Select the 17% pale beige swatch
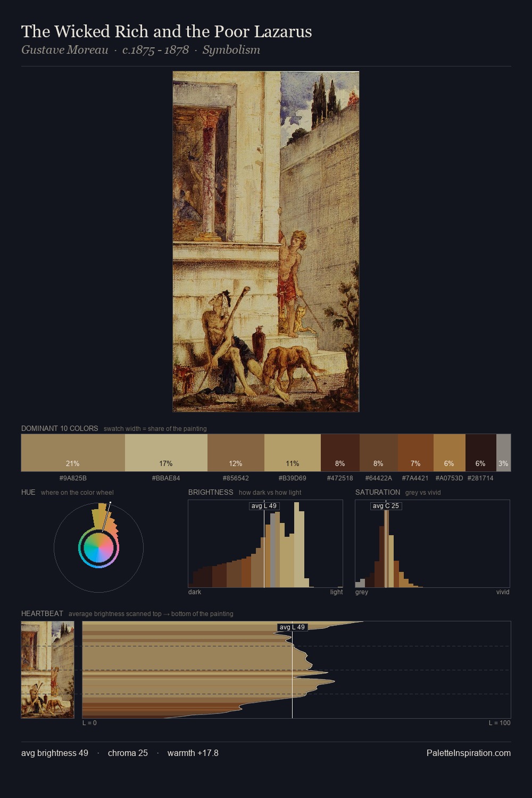 pyautogui.click(x=166, y=453)
